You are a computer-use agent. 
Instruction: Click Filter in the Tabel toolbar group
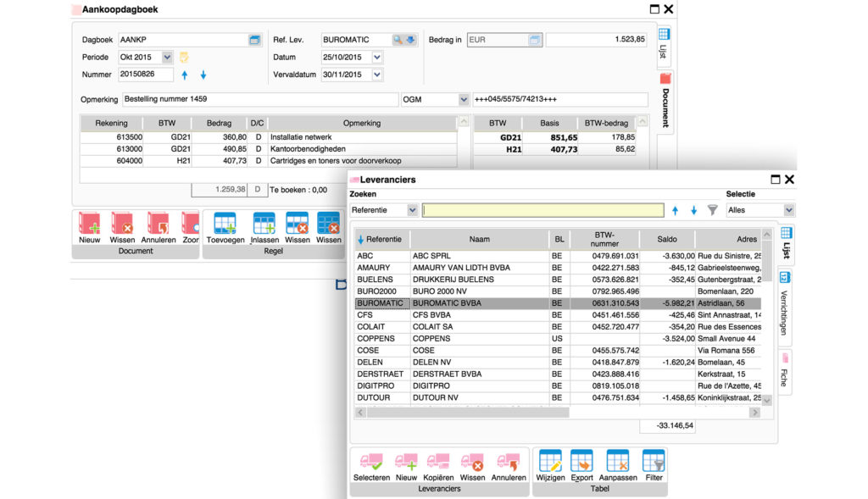[x=654, y=466]
